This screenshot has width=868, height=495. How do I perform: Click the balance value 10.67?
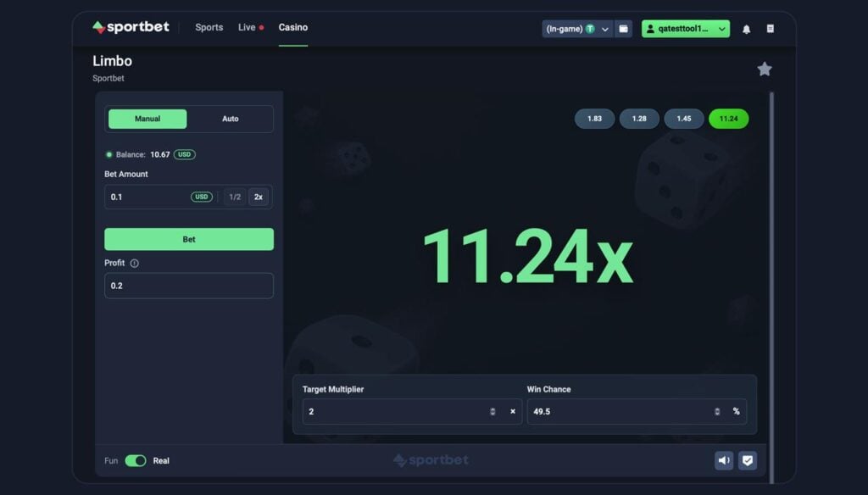pos(160,154)
